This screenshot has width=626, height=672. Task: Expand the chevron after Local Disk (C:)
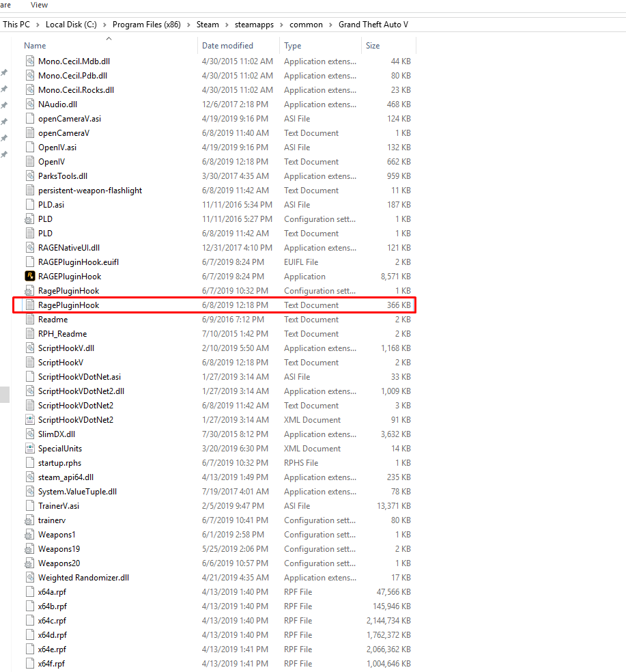104,25
